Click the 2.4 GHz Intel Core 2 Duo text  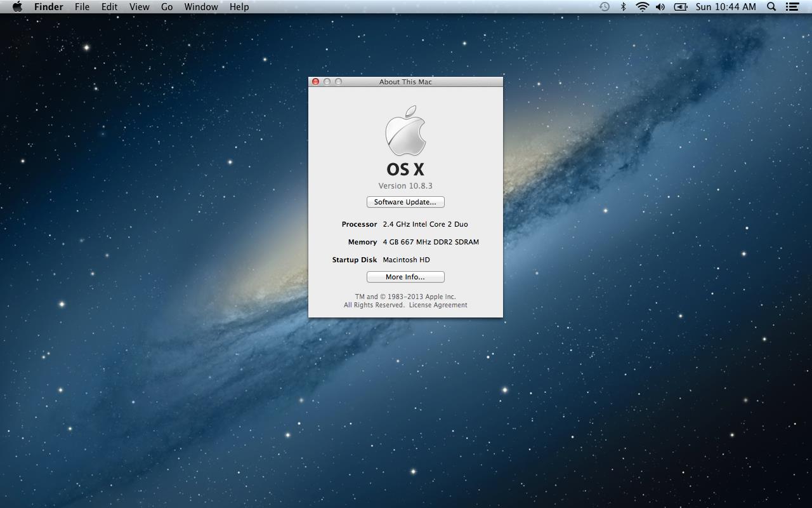click(425, 224)
